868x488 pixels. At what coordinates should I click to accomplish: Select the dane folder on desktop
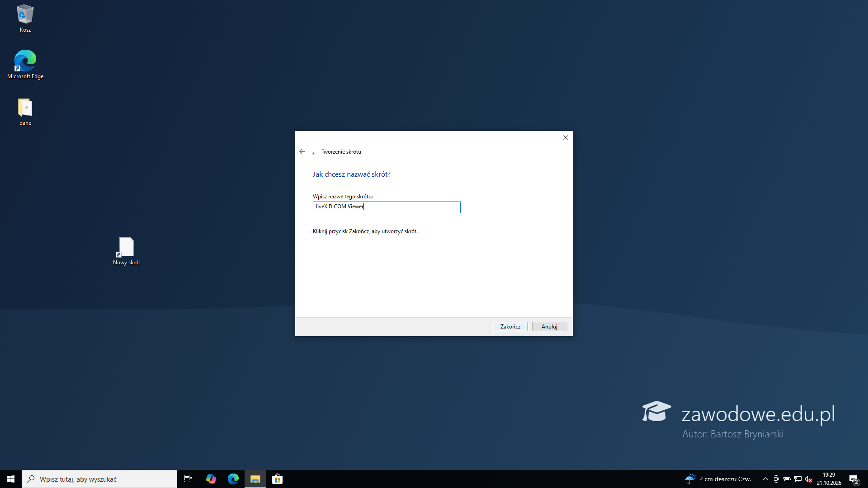click(25, 112)
